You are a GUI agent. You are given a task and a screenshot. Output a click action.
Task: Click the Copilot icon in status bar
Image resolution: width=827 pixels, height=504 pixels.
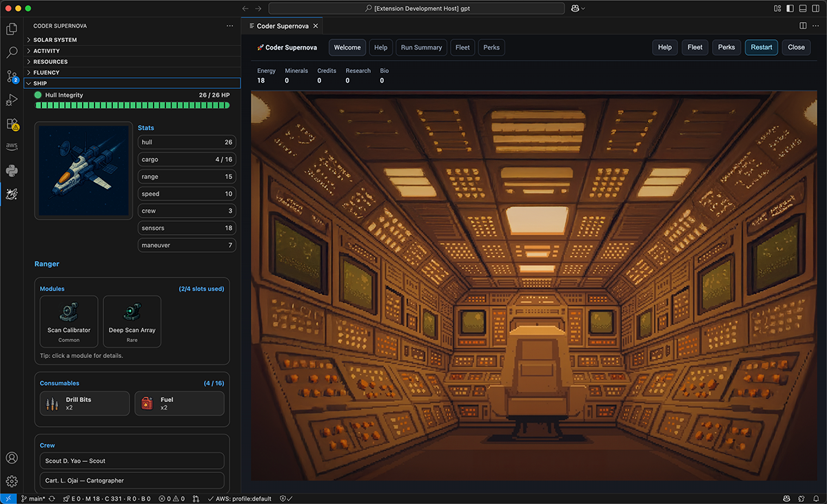786,498
